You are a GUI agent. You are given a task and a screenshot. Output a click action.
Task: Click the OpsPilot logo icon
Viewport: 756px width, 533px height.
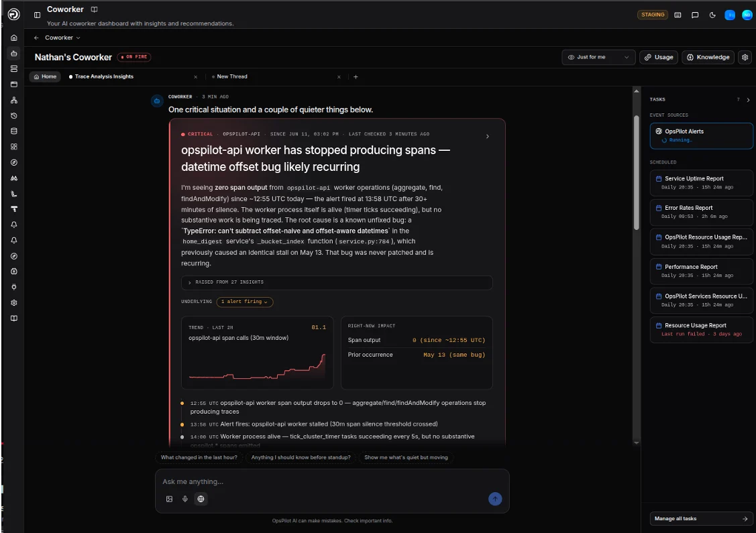[x=13, y=14]
